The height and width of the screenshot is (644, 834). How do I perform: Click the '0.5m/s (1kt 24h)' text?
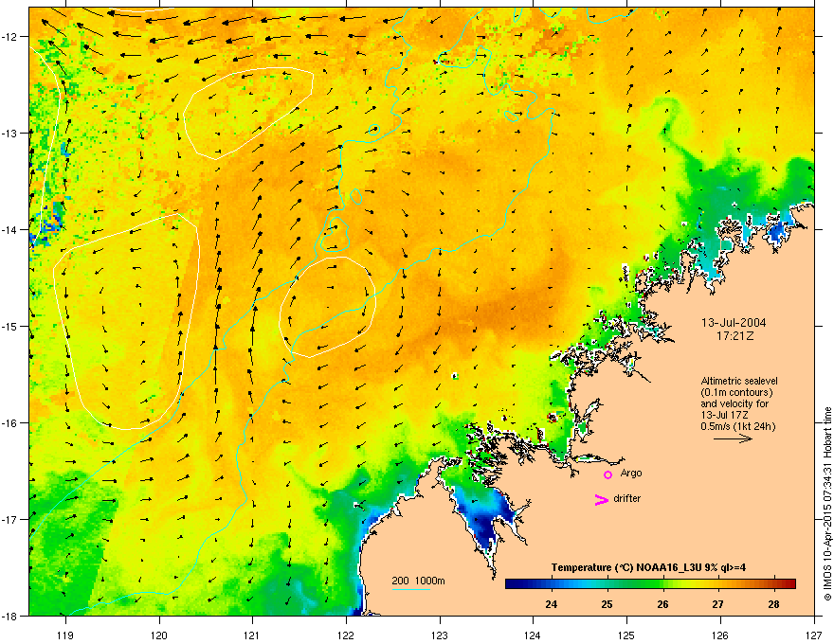pyautogui.click(x=737, y=426)
